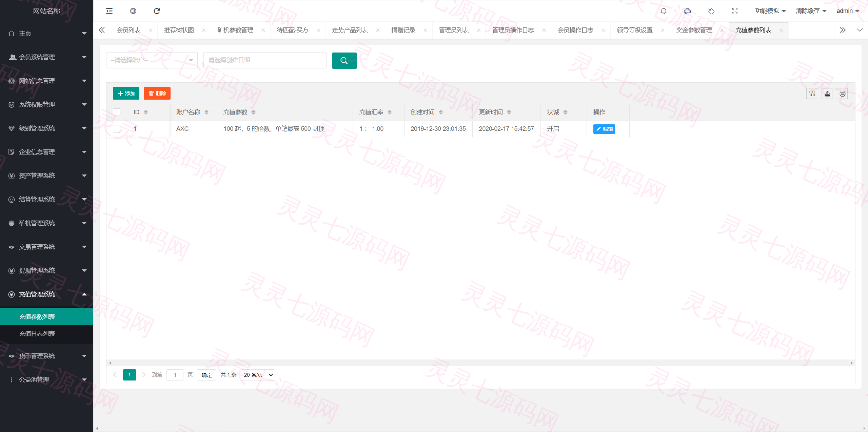Expand 会员系统管理 sidebar menu
868x432 pixels.
coord(46,57)
